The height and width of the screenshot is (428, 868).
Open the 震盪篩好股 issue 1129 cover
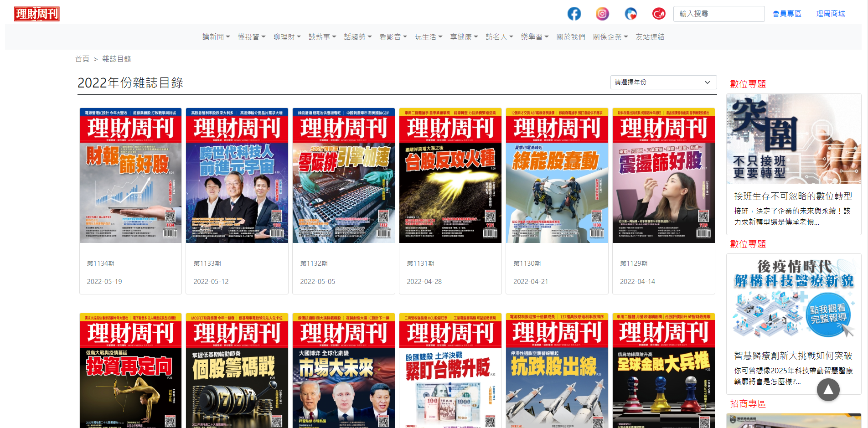(664, 175)
